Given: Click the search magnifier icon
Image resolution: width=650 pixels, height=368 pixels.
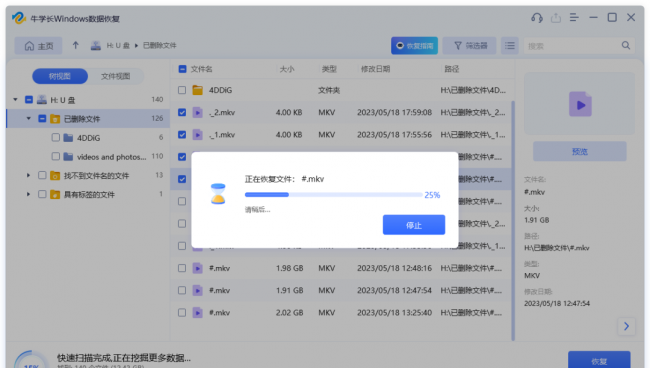Looking at the screenshot, I should tap(626, 46).
